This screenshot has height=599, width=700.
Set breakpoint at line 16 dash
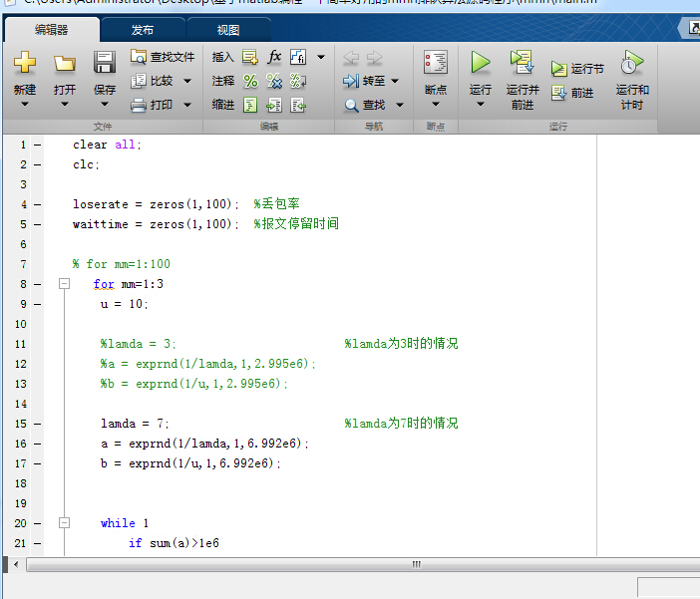click(38, 444)
